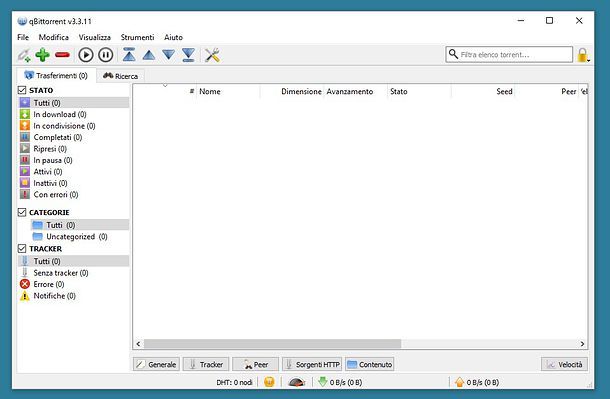Toggle the STATO checkbox
The height and width of the screenshot is (399, 610).
coord(22,90)
